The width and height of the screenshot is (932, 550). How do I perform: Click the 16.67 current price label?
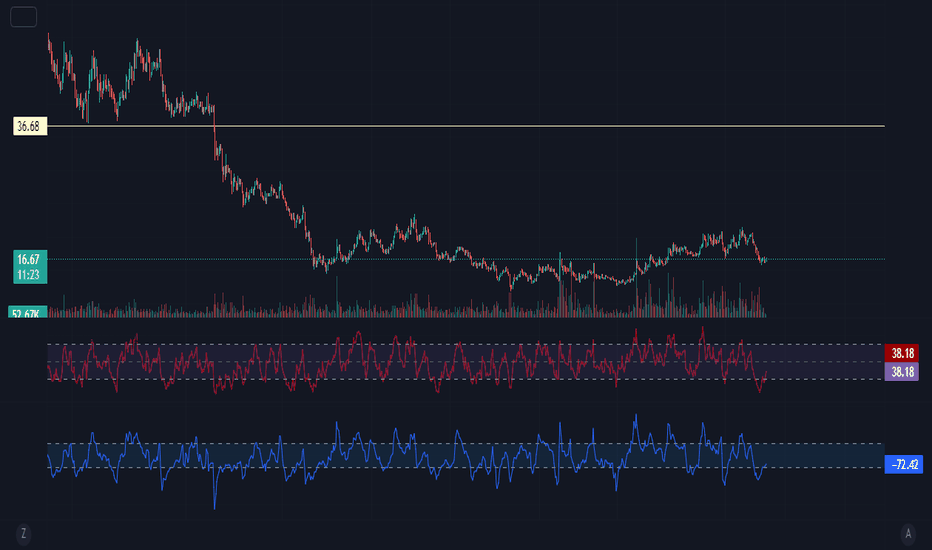[30, 259]
